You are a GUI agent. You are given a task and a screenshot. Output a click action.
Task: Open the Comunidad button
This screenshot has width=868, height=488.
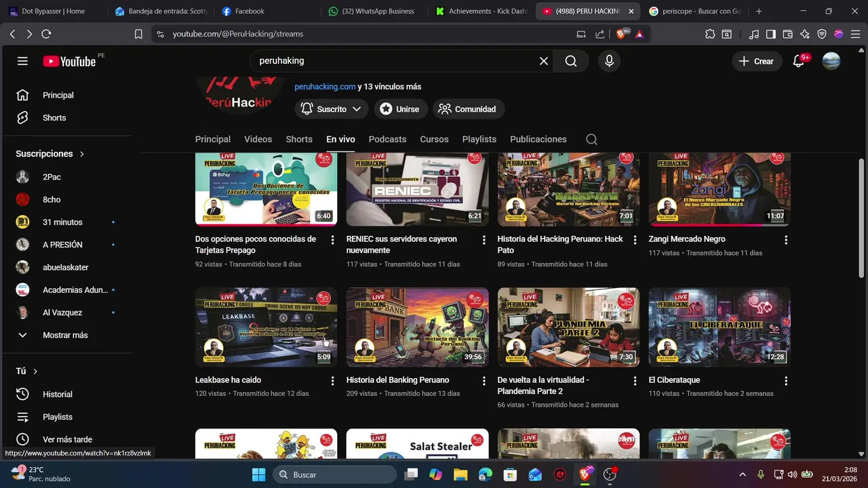click(468, 109)
